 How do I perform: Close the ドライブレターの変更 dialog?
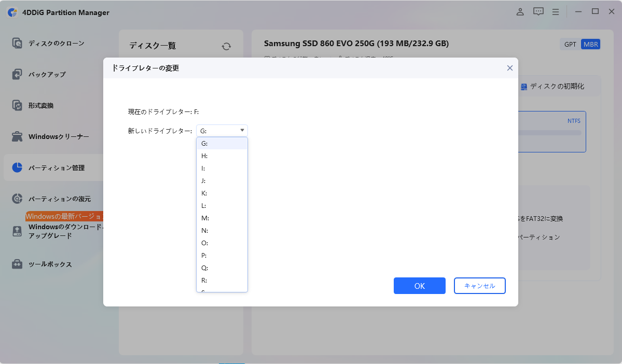(x=510, y=68)
